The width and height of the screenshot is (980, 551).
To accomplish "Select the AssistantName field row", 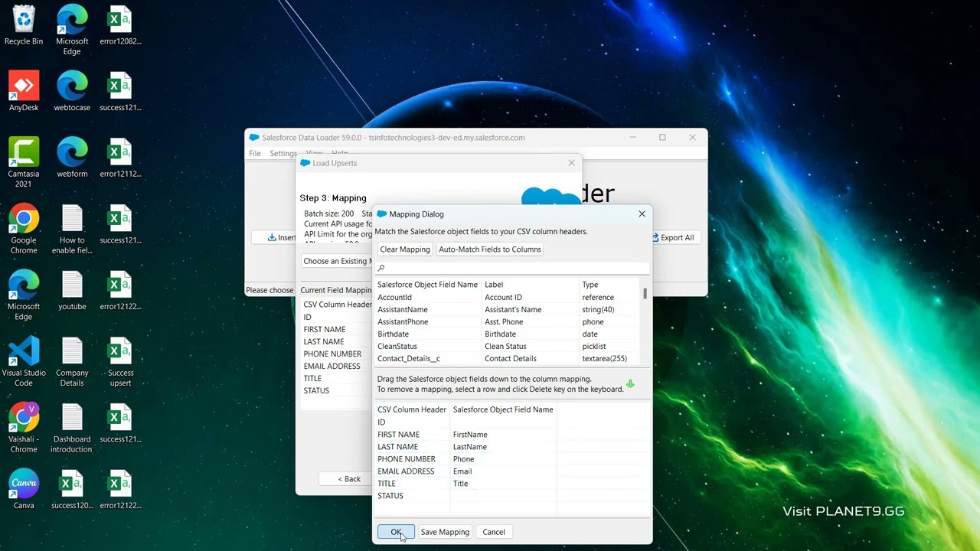I will [x=507, y=309].
